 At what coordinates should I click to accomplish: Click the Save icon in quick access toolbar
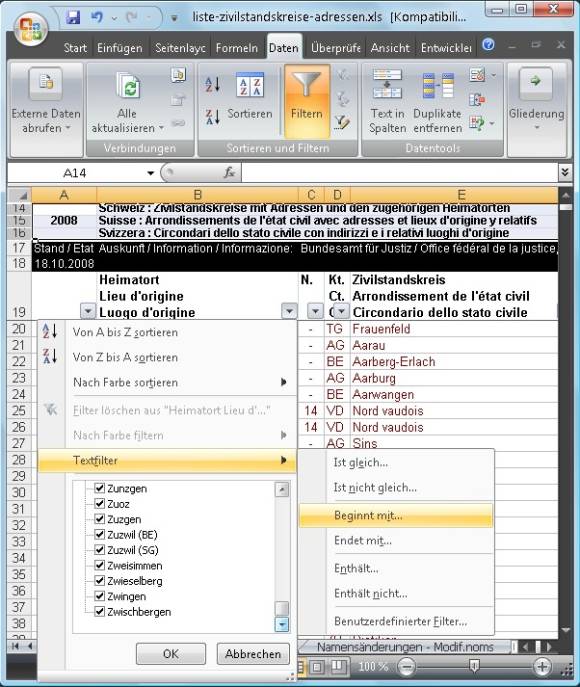point(73,18)
